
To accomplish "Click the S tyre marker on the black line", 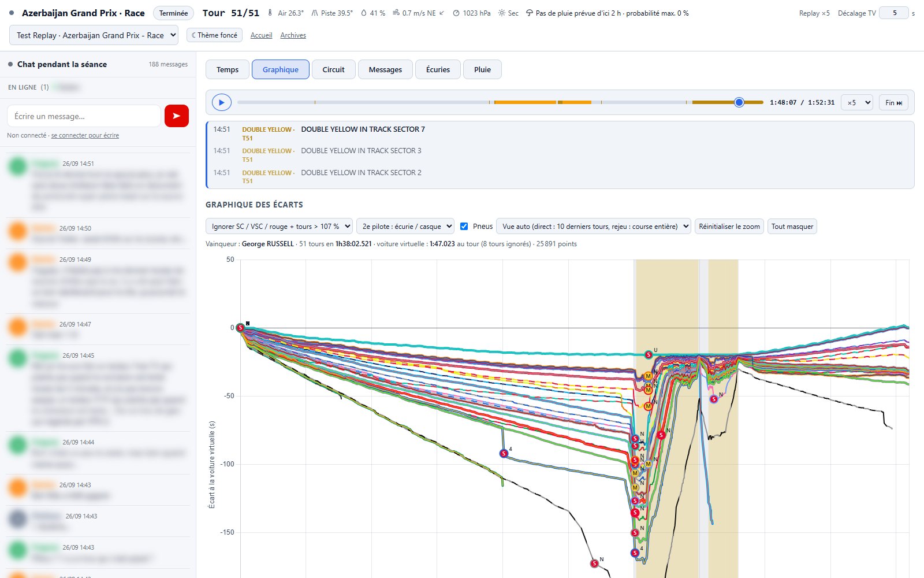I will 594,563.
